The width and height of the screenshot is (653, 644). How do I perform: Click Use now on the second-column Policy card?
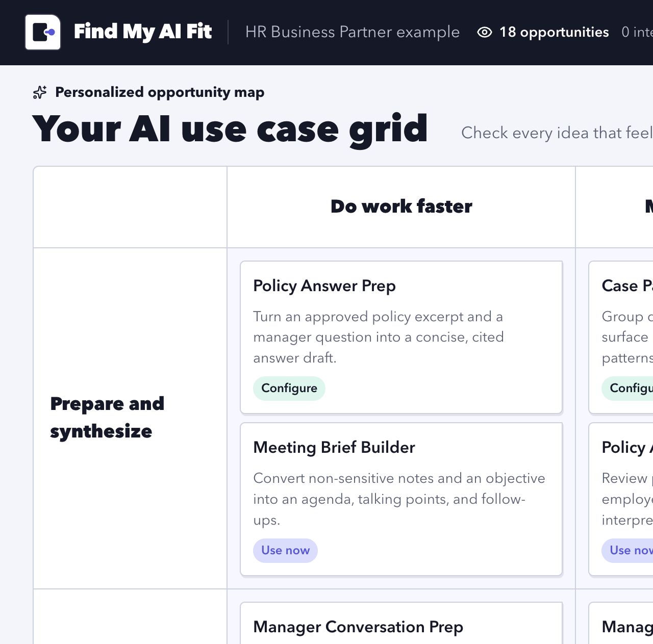pyautogui.click(x=627, y=551)
